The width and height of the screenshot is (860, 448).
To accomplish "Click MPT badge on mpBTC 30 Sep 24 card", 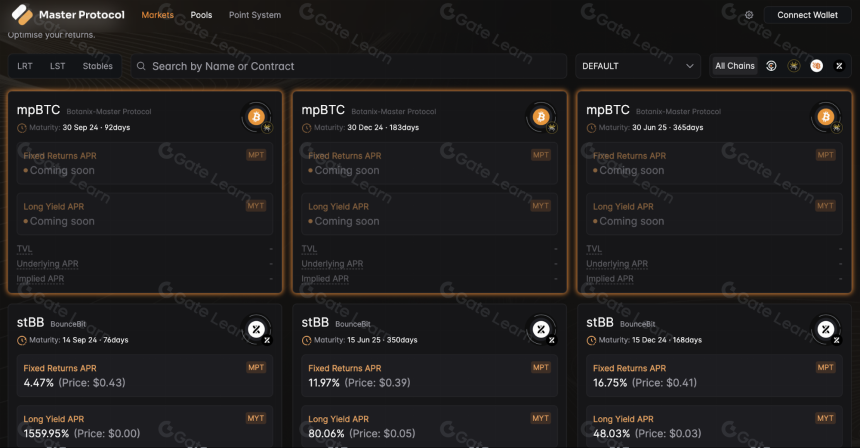I will click(x=256, y=155).
